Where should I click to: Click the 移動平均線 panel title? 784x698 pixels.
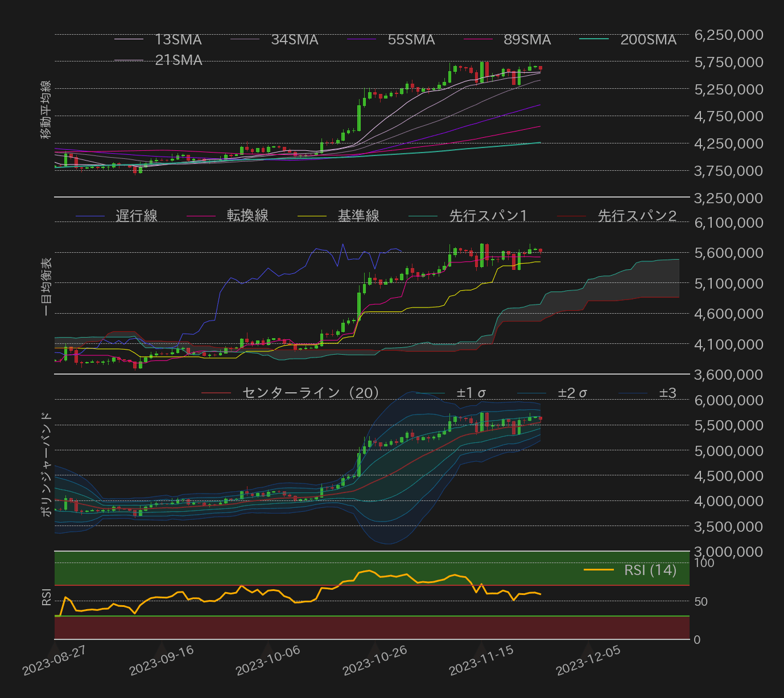(x=46, y=108)
